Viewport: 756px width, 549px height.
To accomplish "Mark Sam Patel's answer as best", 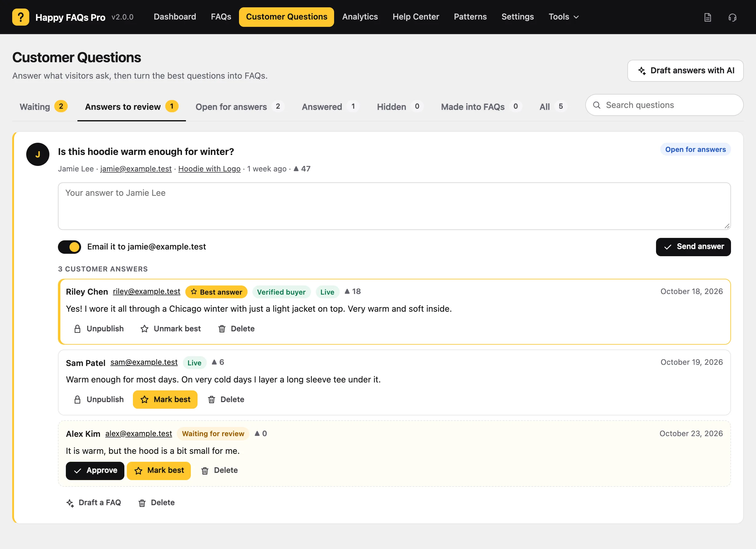I will pyautogui.click(x=165, y=400).
